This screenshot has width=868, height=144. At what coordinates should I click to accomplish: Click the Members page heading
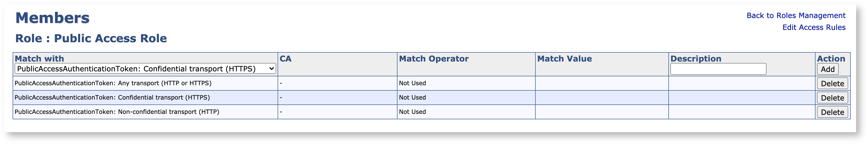53,18
